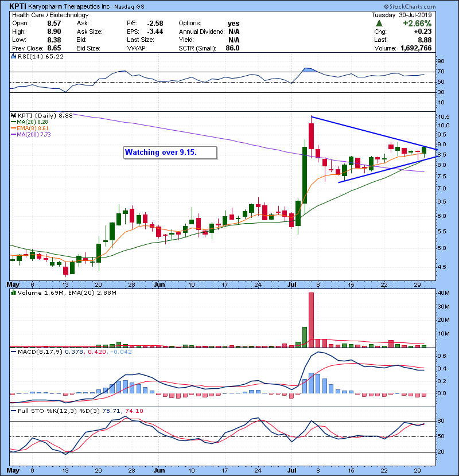Click the date Tuesday 30-Jul-2019
Viewport: 459px width, 476px height.
click(402, 15)
